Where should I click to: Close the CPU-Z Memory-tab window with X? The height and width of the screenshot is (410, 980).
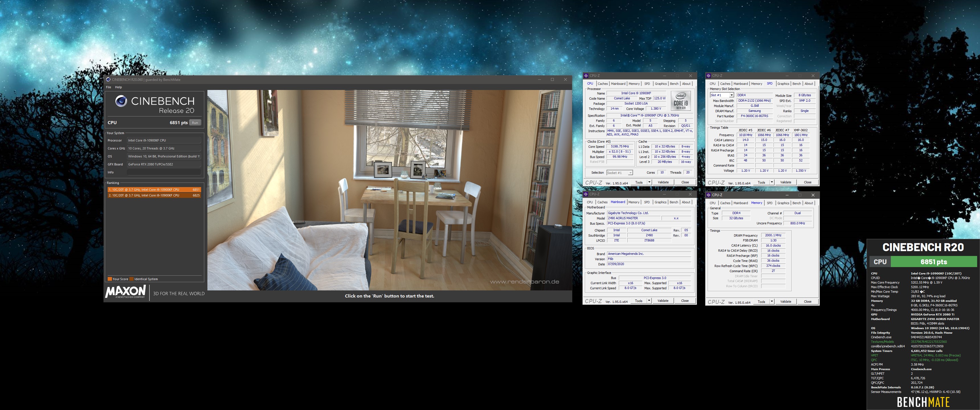(x=812, y=195)
